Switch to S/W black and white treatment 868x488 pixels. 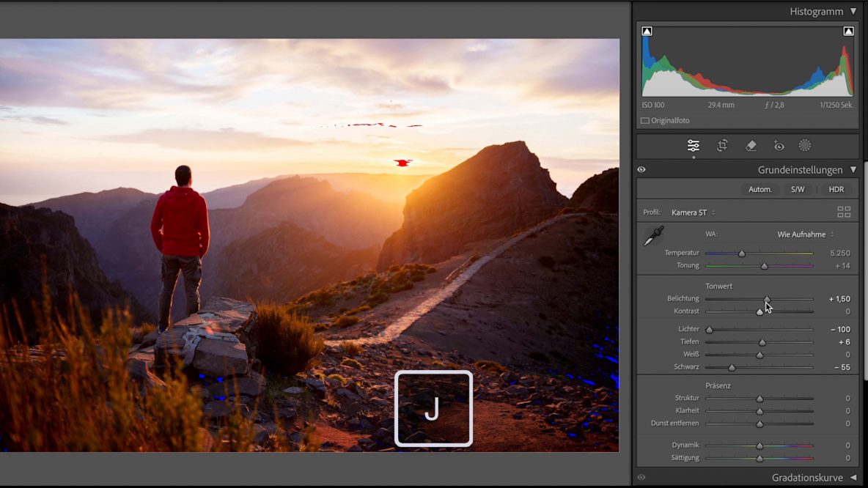coord(798,189)
